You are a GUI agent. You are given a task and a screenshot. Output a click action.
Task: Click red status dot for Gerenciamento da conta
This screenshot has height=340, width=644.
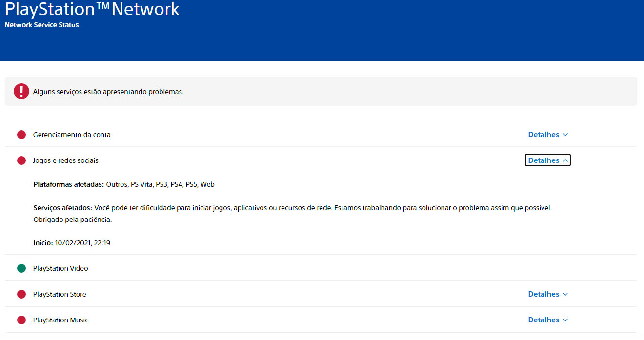point(21,135)
